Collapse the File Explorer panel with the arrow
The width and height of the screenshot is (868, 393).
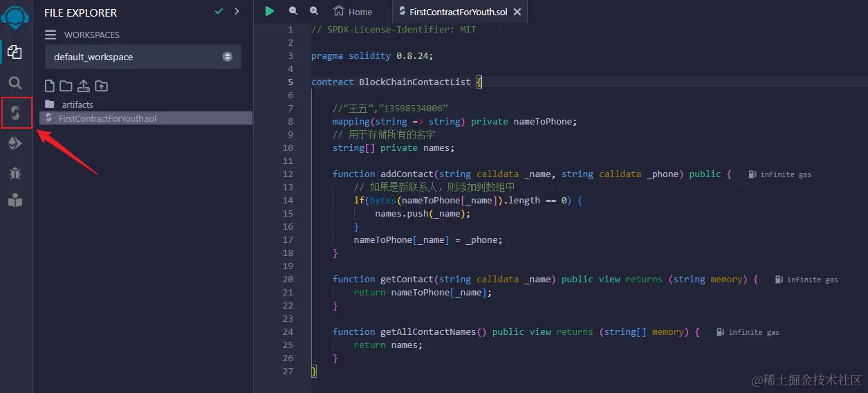237,11
